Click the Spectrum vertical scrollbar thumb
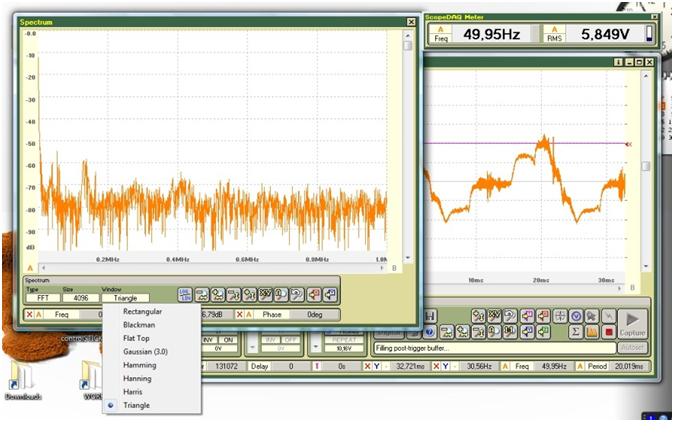The width and height of the screenshot is (674, 422). click(x=407, y=46)
